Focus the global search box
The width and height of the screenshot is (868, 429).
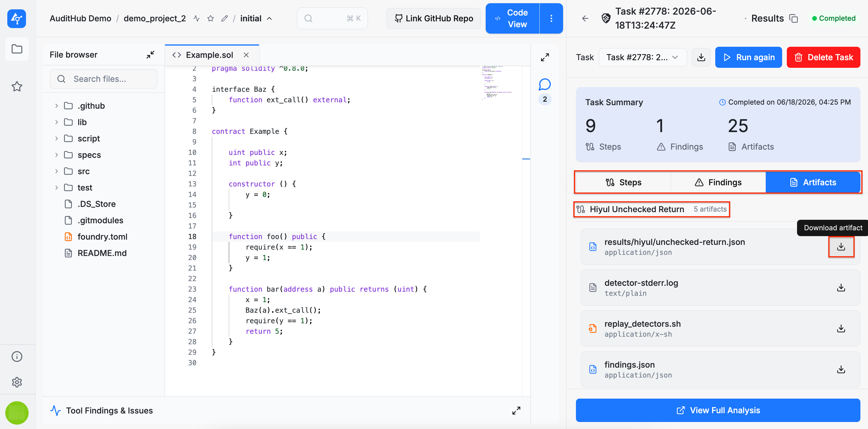point(332,18)
